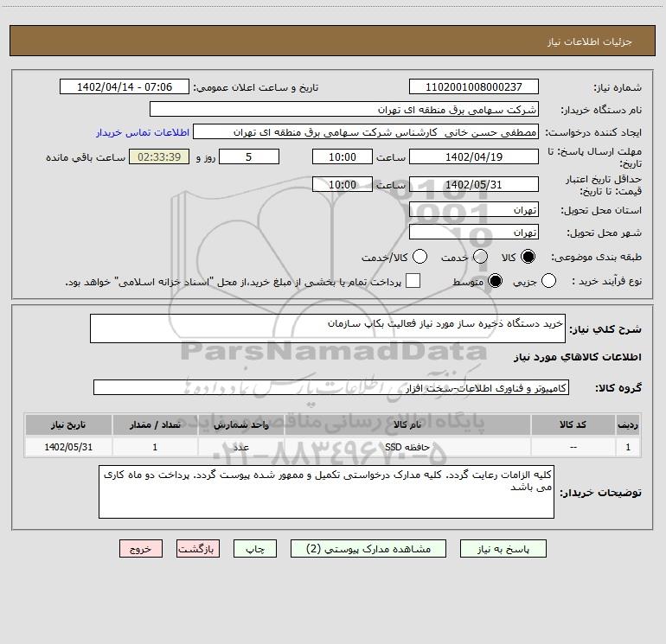Click the واحد شمارش column header
This screenshot has width=666, height=644.
[240, 424]
